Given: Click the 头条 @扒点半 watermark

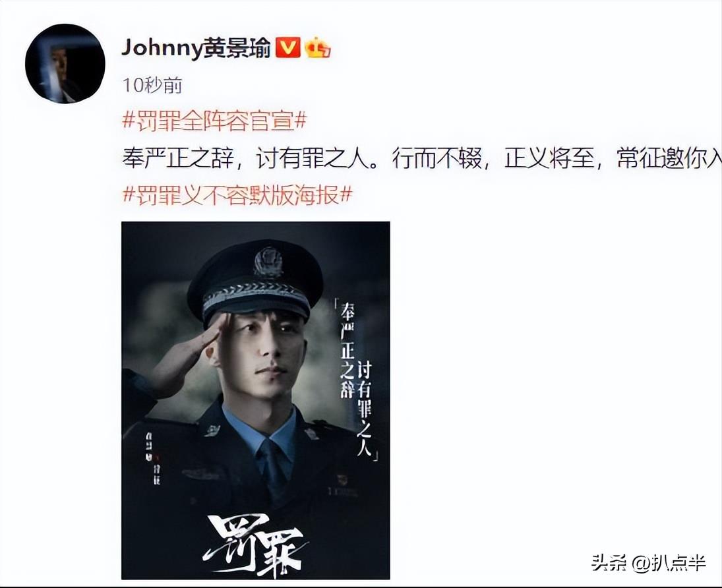Looking at the screenshot, I should click(x=649, y=562).
